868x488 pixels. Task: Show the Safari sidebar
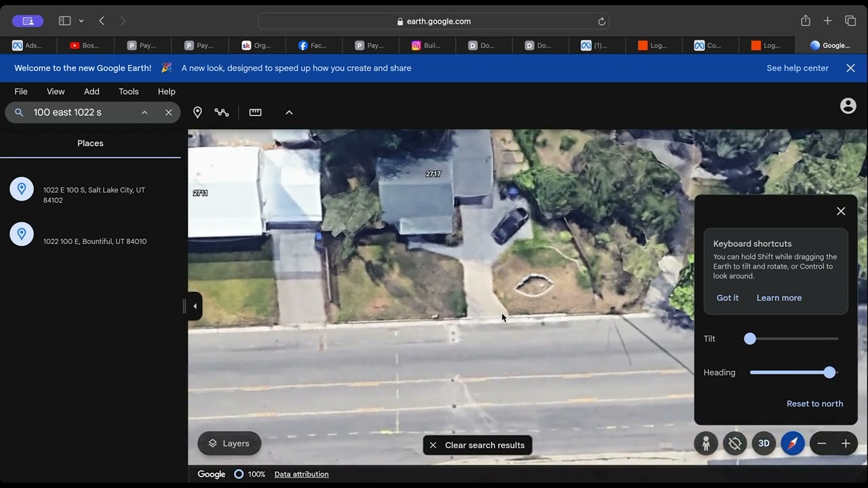65,21
